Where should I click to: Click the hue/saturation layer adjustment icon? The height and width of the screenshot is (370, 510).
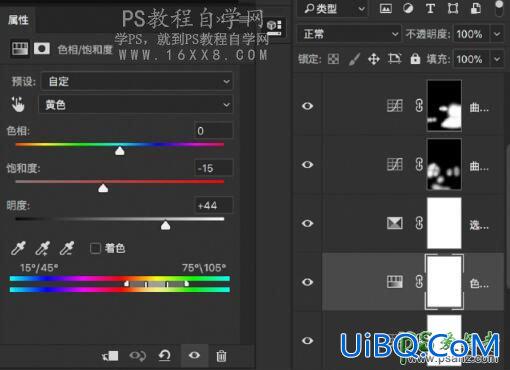pyautogui.click(x=395, y=282)
